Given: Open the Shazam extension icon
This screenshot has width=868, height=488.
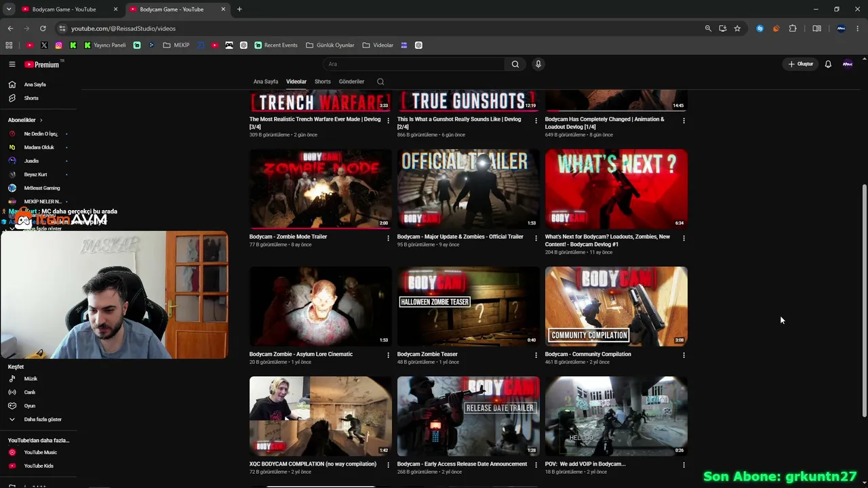Looking at the screenshot, I should pyautogui.click(x=759, y=28).
